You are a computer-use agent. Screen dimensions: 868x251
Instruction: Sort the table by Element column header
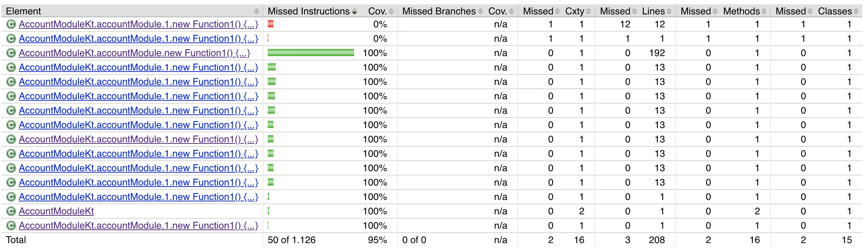click(24, 12)
